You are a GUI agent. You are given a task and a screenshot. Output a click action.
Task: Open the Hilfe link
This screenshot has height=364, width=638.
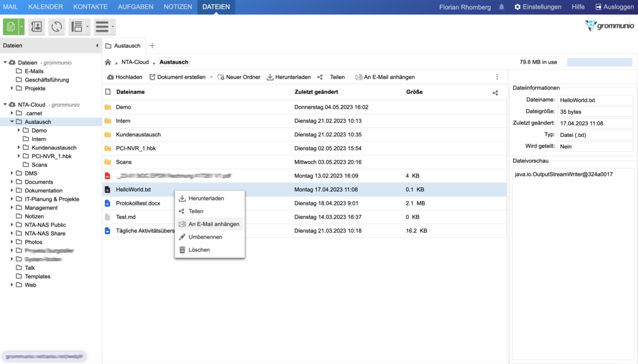click(x=578, y=7)
